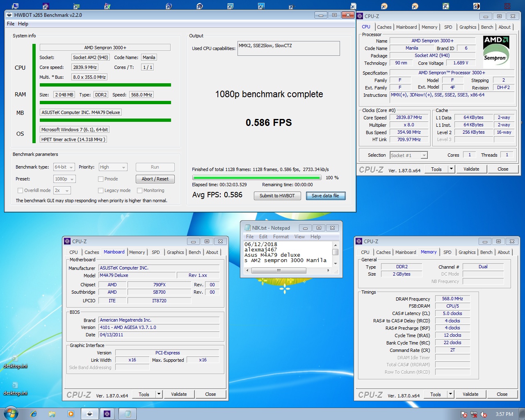Click the benchmark progress bar at 100%
This screenshot has width=525, height=420.
[x=257, y=178]
